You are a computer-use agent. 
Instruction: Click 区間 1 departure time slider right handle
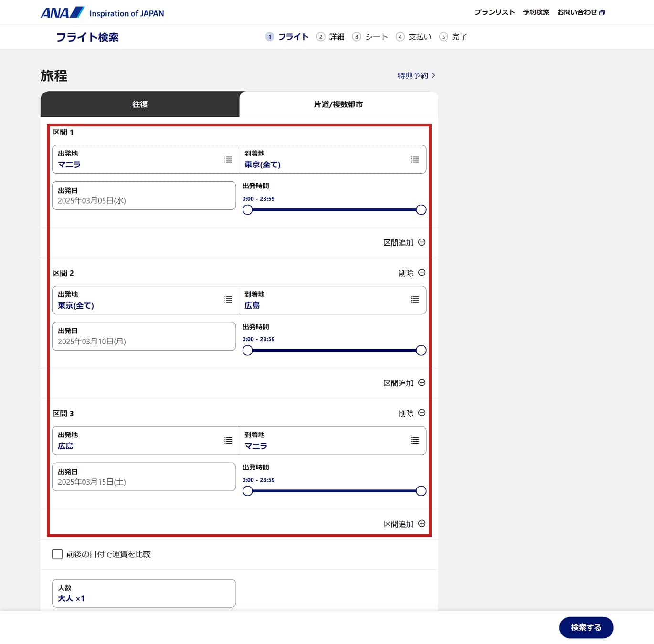(x=421, y=210)
